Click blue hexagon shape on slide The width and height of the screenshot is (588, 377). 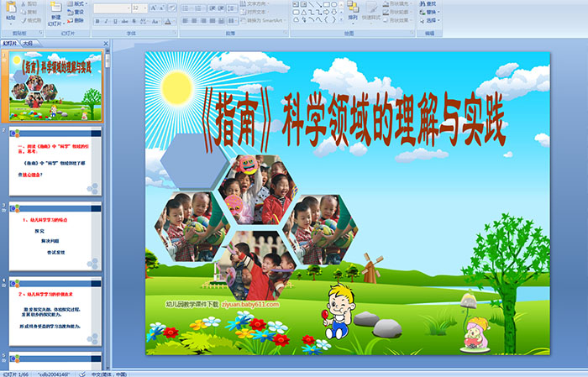click(194, 161)
